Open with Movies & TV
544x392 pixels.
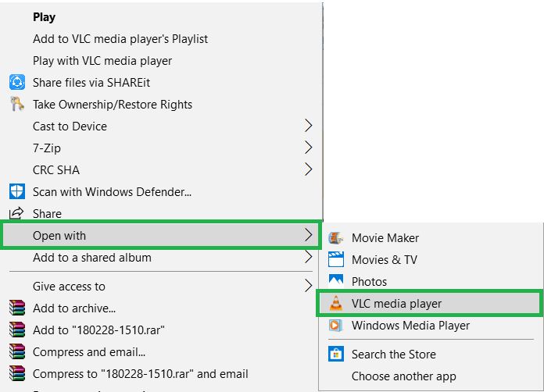(385, 259)
